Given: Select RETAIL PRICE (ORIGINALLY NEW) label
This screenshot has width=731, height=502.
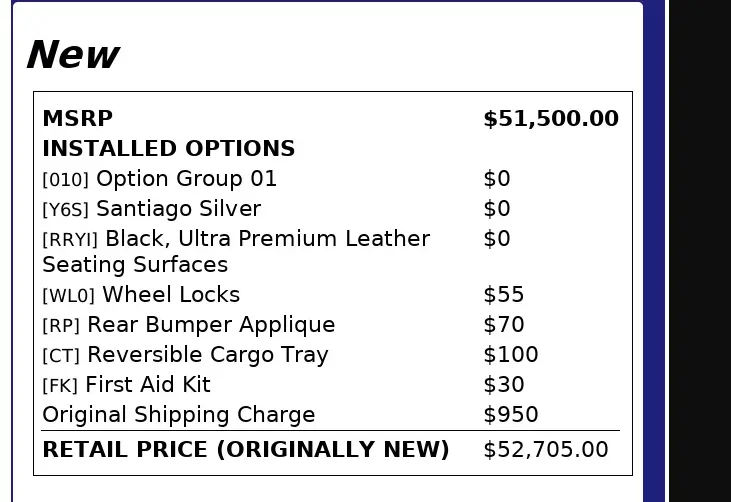Looking at the screenshot, I should (246, 449).
